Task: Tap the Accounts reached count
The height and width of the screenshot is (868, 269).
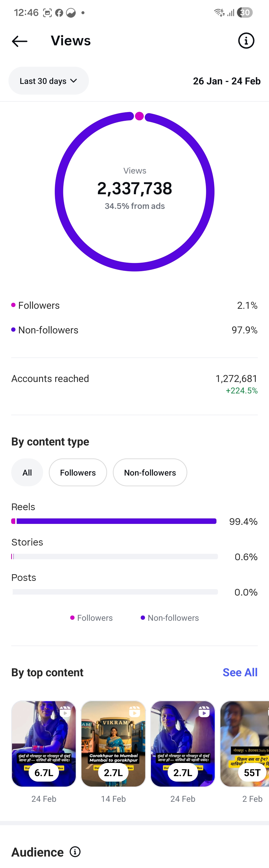Action: (236, 378)
